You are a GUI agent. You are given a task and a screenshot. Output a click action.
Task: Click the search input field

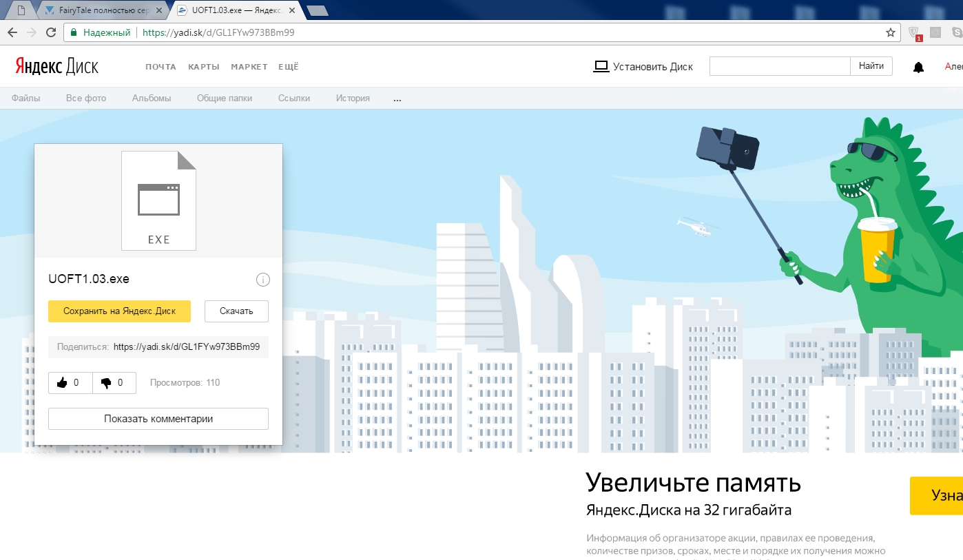[780, 66]
